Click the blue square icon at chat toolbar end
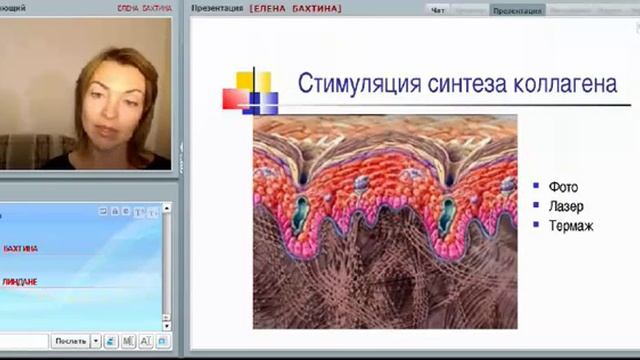 coord(163,341)
